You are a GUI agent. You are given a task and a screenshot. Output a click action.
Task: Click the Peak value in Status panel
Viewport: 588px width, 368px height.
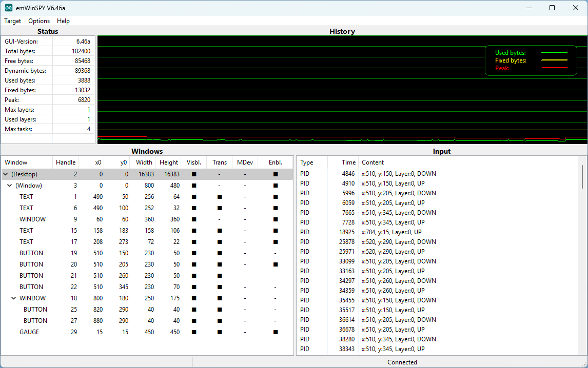[84, 100]
